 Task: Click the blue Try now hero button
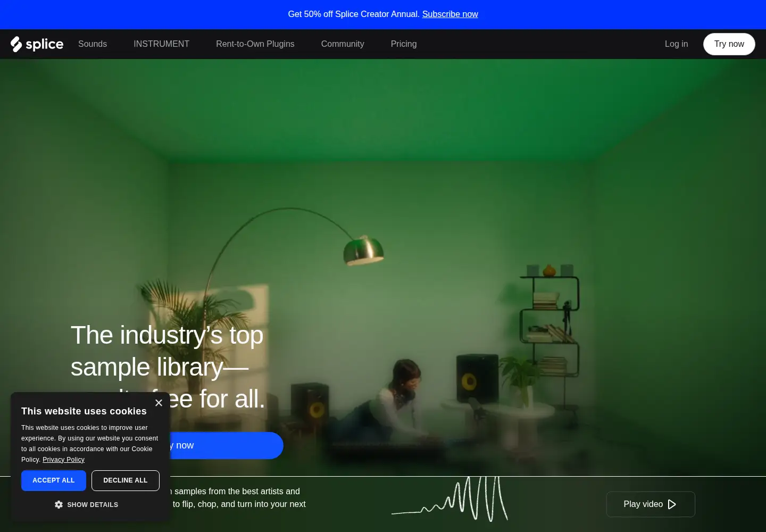click(226, 445)
